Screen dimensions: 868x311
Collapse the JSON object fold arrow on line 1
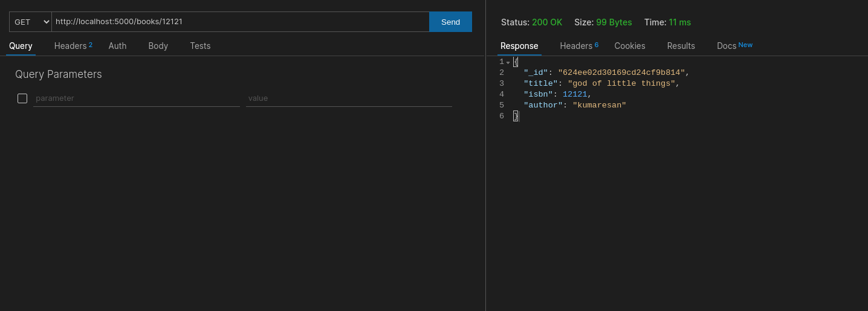click(508, 62)
